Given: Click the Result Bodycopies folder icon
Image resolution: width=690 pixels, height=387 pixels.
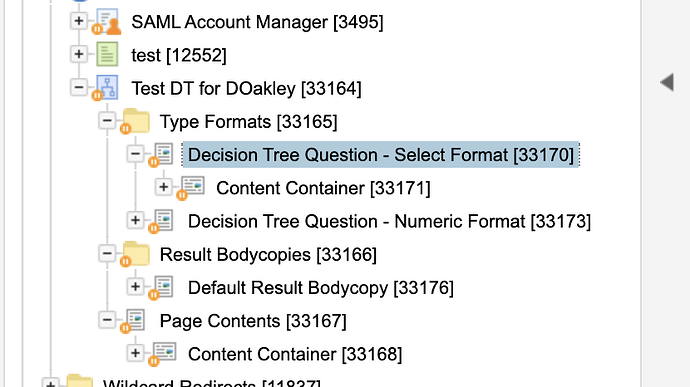Looking at the screenshot, I should pyautogui.click(x=135, y=254).
